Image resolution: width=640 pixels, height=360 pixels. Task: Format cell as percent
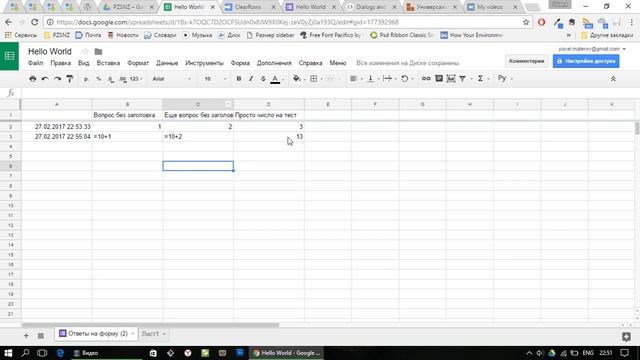click(98, 79)
